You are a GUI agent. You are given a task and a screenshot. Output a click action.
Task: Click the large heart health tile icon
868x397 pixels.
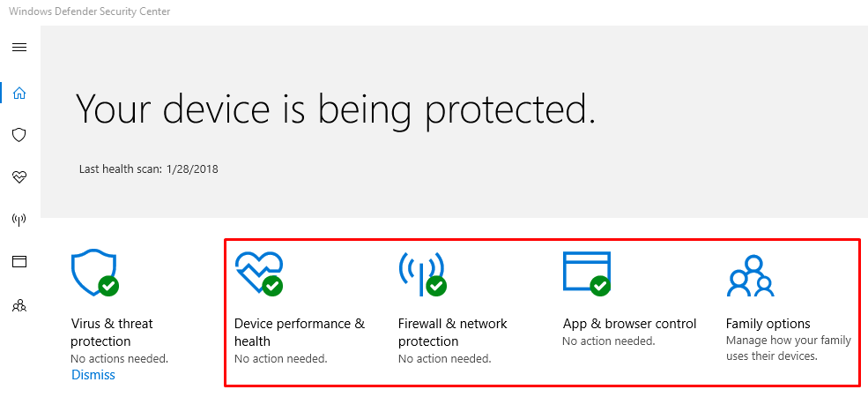(x=259, y=273)
